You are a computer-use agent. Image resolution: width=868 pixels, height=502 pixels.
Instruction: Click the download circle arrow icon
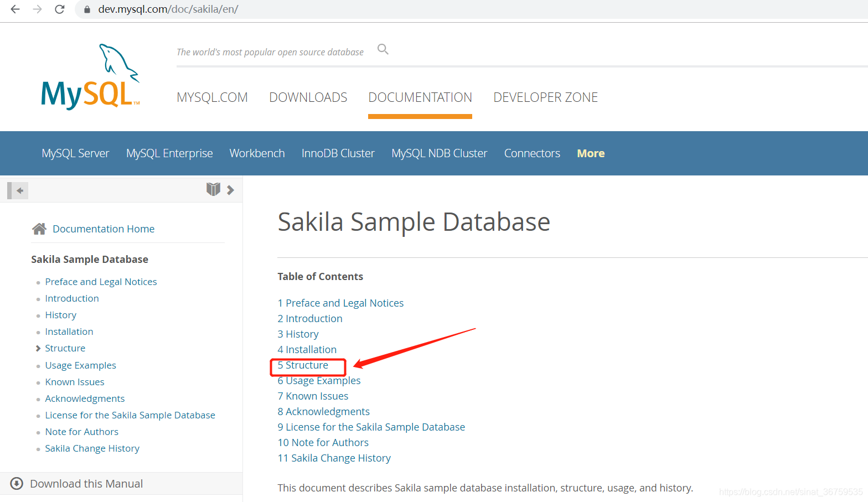pyautogui.click(x=17, y=483)
